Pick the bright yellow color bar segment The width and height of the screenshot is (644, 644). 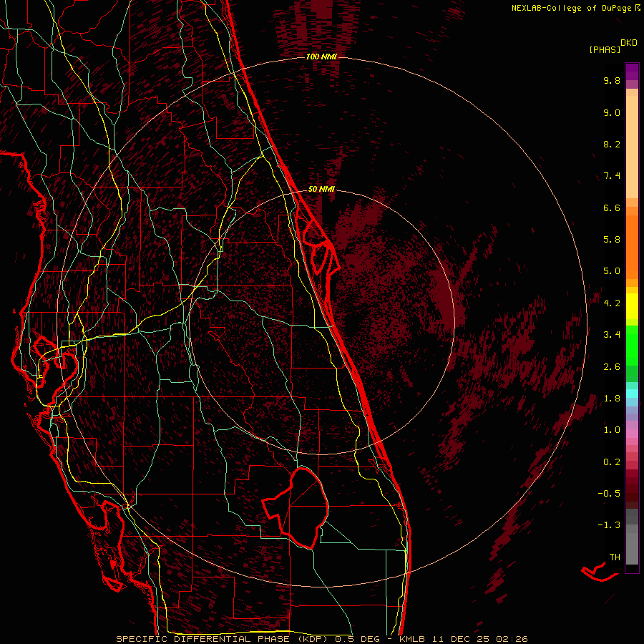[632, 306]
